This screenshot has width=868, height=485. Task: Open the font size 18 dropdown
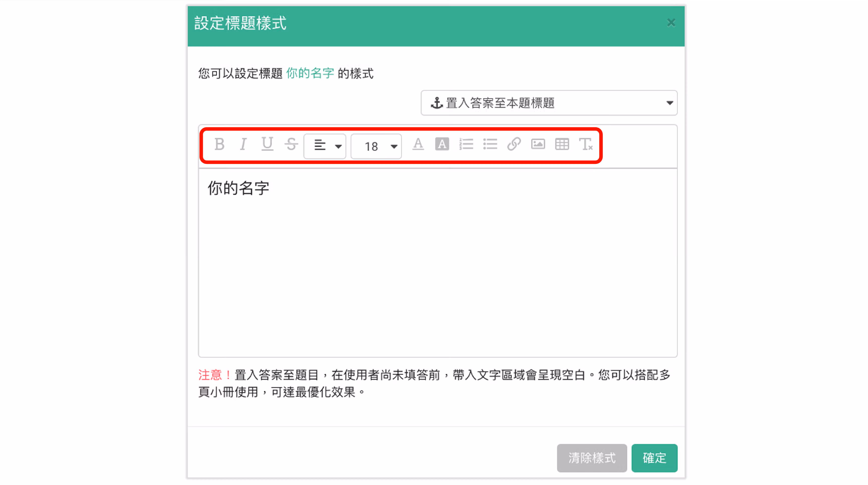[x=376, y=146]
